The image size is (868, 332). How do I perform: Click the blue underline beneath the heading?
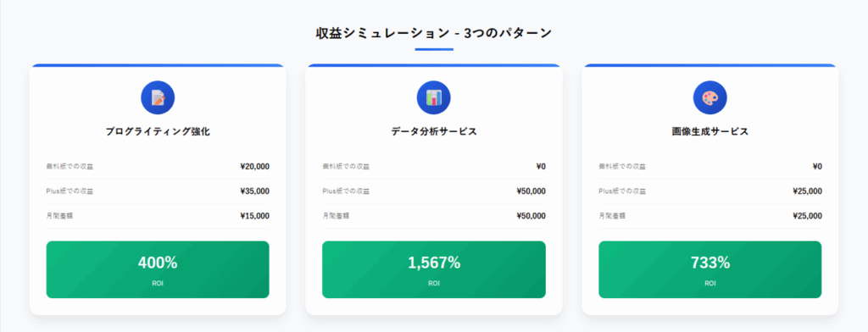pos(434,49)
